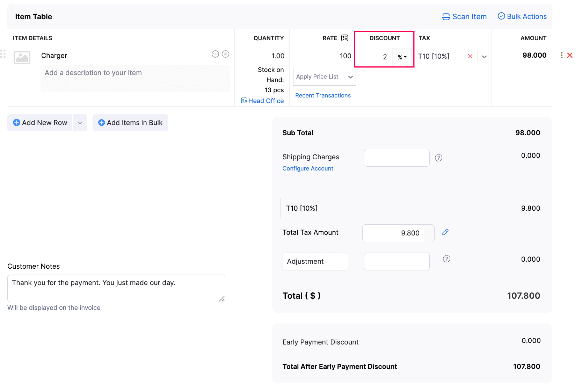This screenshot has height=392, width=582.
Task: Click the Charger item image placeholder
Action: point(22,58)
